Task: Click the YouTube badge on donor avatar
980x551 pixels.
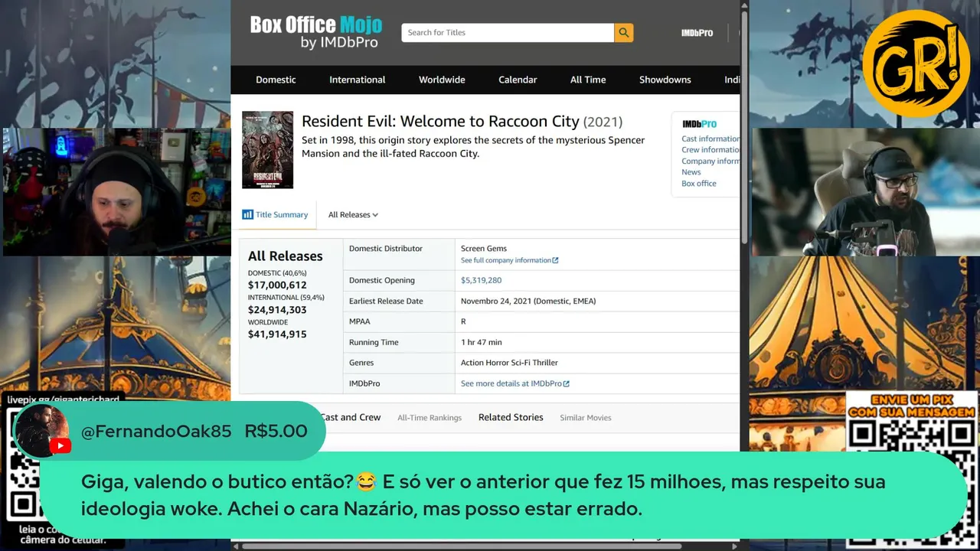Action: pyautogui.click(x=60, y=446)
